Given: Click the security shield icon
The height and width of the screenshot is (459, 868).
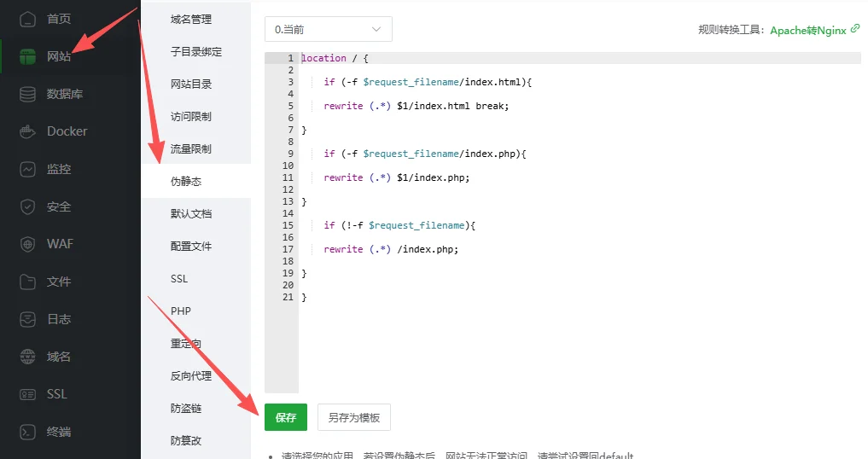Looking at the screenshot, I should click(28, 206).
